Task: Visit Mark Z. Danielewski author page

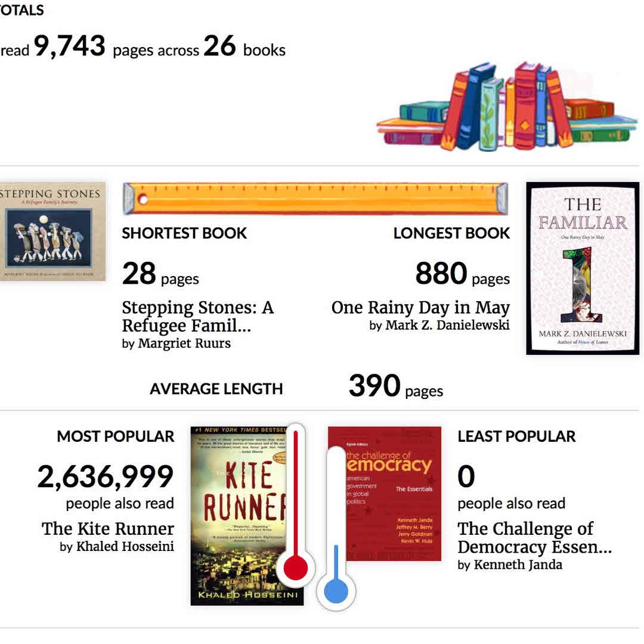Action: [447, 326]
